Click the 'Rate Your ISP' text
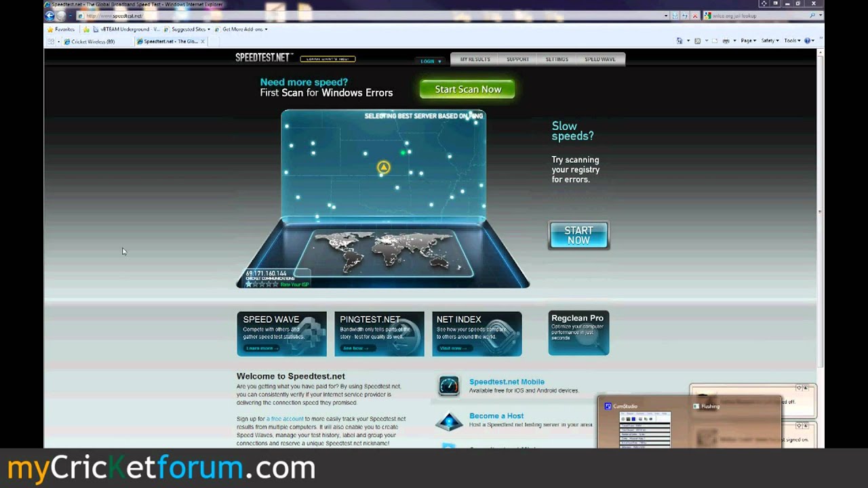This screenshot has height=488, width=868. [294, 284]
